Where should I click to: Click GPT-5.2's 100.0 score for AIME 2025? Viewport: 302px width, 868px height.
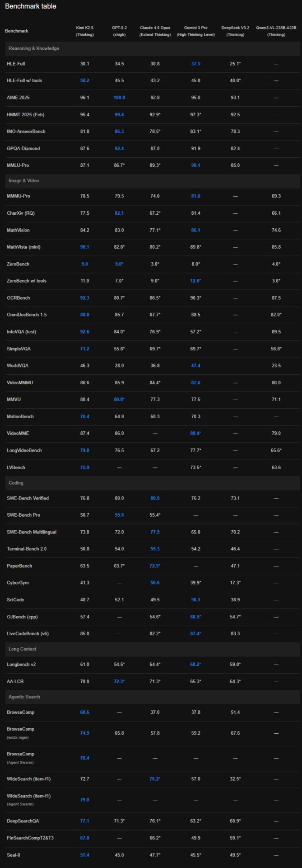[x=119, y=98]
